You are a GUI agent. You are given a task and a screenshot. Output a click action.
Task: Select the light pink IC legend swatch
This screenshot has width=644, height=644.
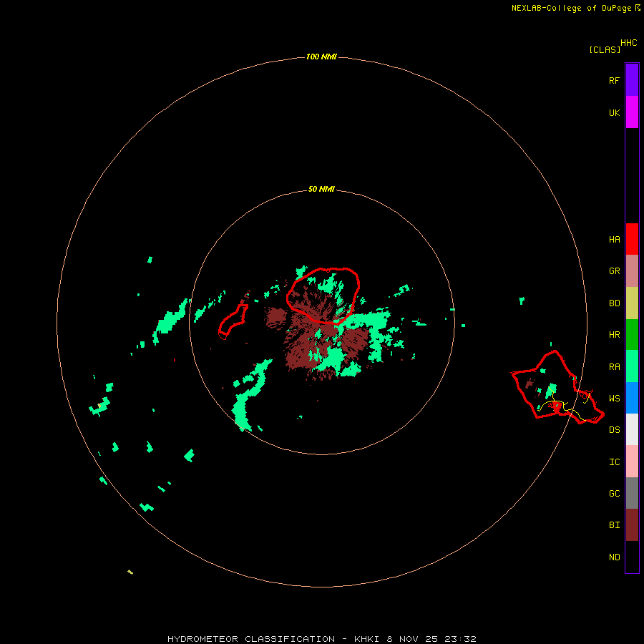tap(632, 462)
